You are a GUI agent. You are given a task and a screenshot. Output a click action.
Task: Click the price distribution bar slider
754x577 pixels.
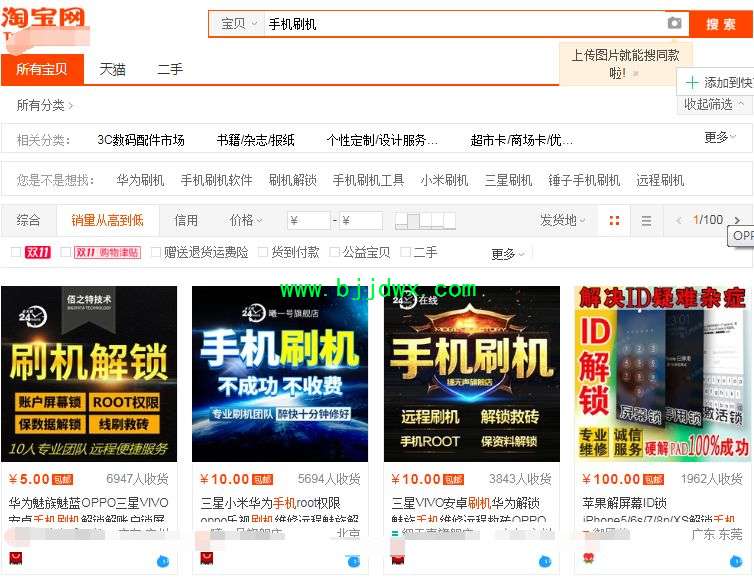(425, 221)
